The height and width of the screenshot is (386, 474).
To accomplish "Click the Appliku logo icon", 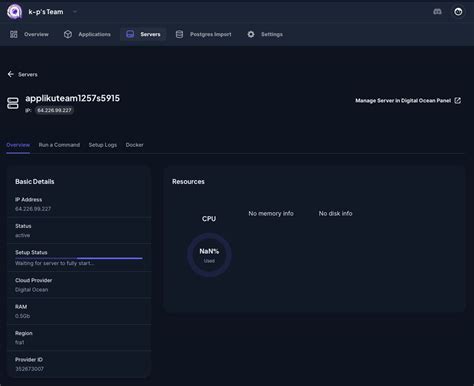I will pos(14,12).
